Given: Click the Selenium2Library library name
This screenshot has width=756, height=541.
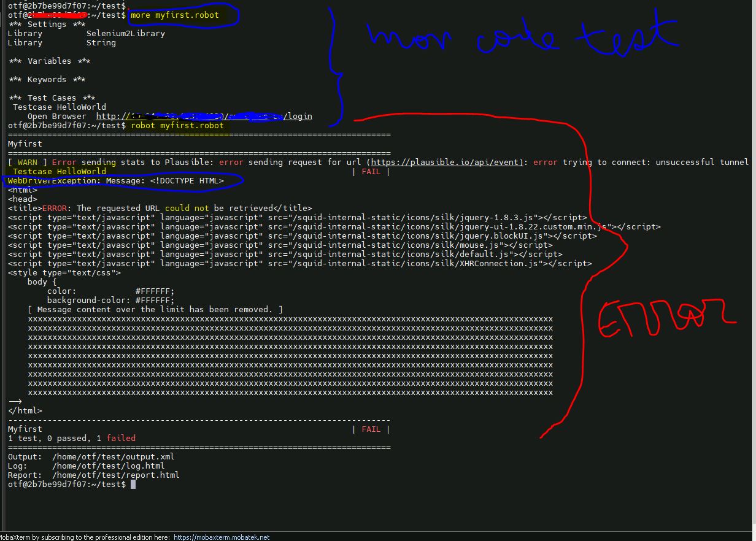Looking at the screenshot, I should [125, 34].
